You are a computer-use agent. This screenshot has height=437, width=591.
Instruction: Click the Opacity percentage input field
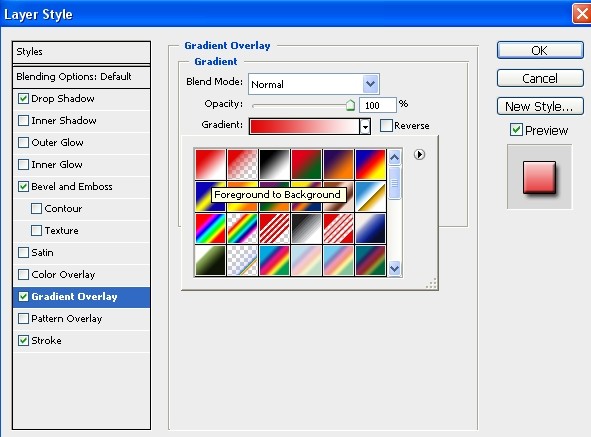377,105
